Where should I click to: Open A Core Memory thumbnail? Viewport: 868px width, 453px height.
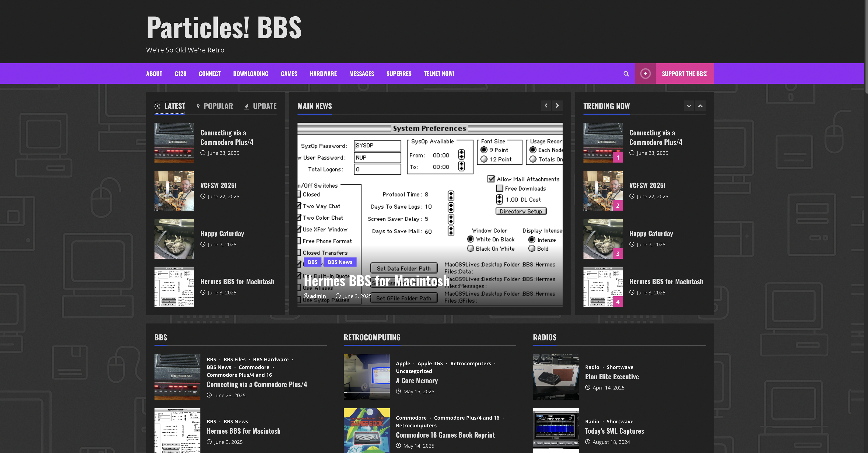tap(367, 377)
